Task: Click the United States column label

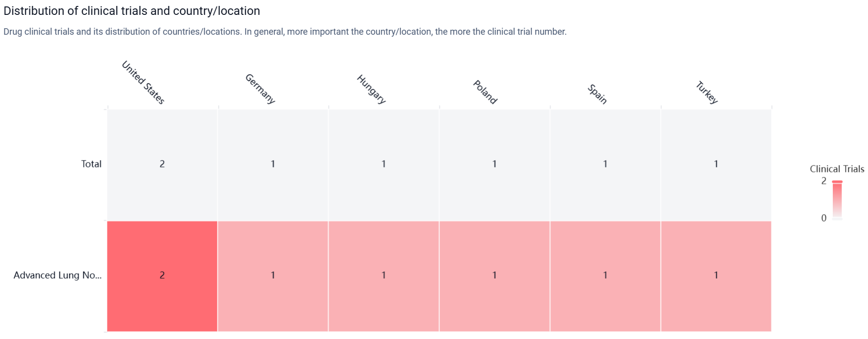Action: (x=143, y=83)
